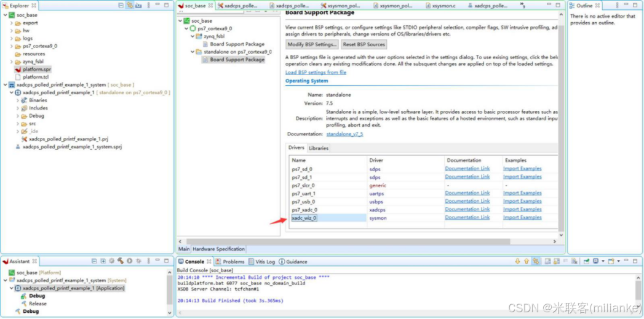Click Import Examples for ps7_uart_1
The height and width of the screenshot is (319, 644).
pyautogui.click(x=522, y=193)
